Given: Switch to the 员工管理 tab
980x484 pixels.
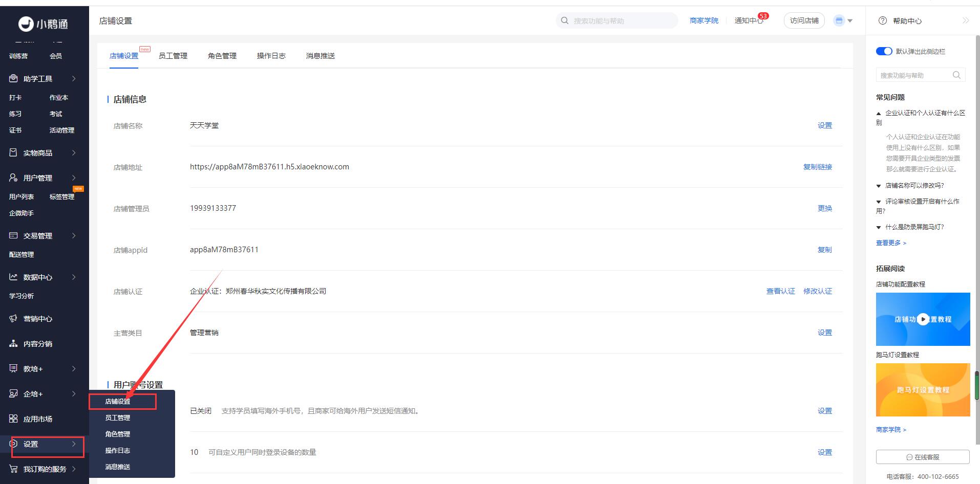Looking at the screenshot, I should coord(173,56).
